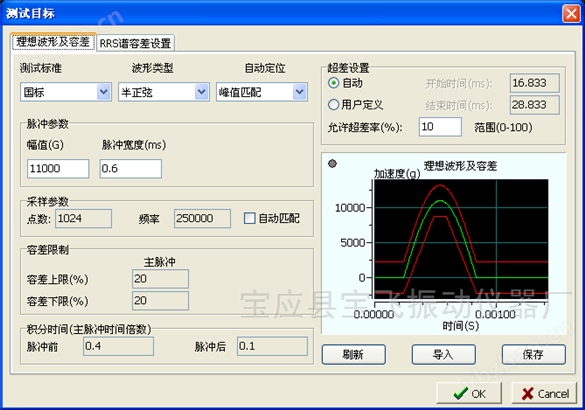Open the 测试标准 dropdown showing 国标
The image size is (585, 410).
point(66,92)
